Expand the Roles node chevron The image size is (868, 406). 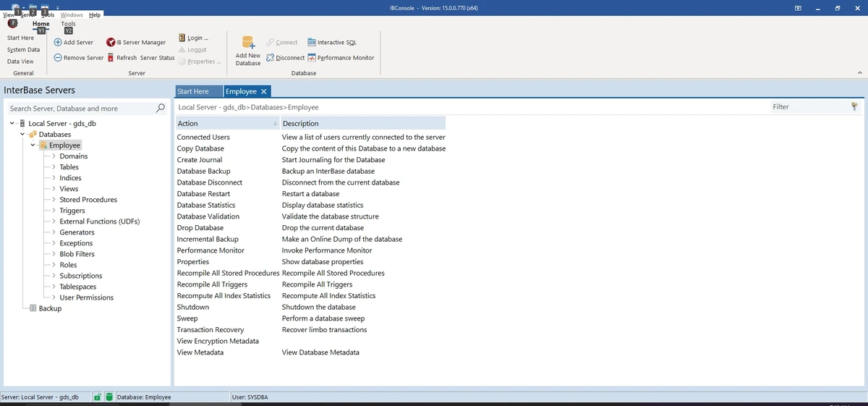(x=54, y=265)
